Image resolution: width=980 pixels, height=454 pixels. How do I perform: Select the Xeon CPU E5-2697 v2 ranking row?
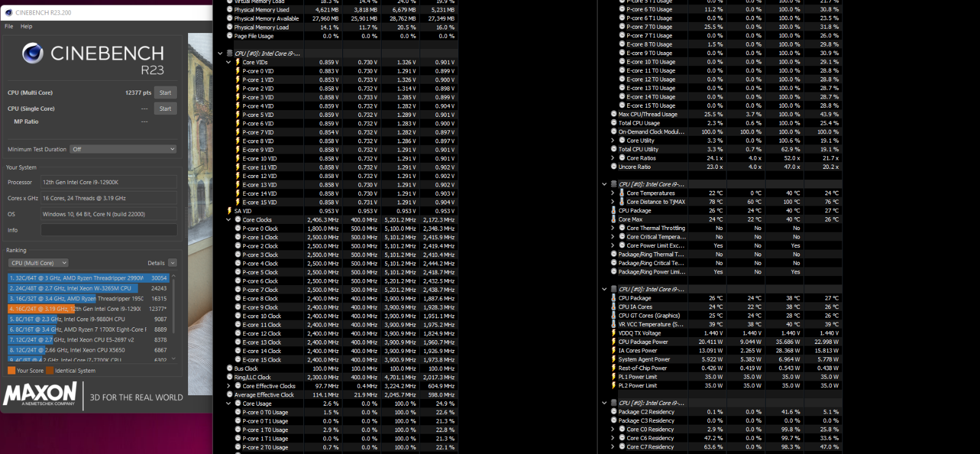click(x=88, y=340)
